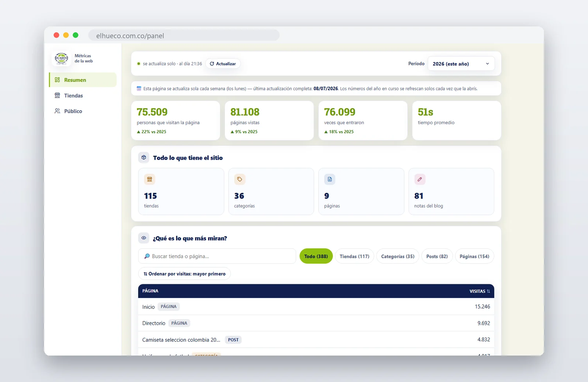588x382 pixels.
Task: Open Ordenar por visitas: mayor primero
Action: (x=184, y=274)
